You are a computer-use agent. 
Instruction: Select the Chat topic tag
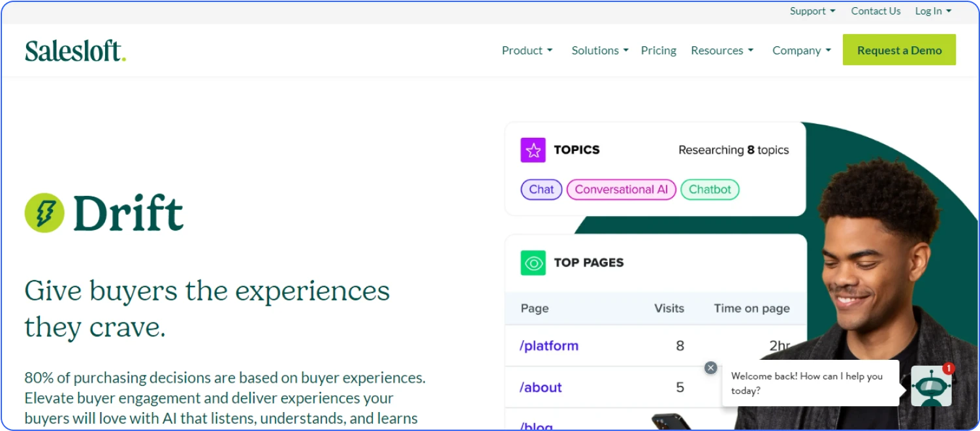pos(541,189)
